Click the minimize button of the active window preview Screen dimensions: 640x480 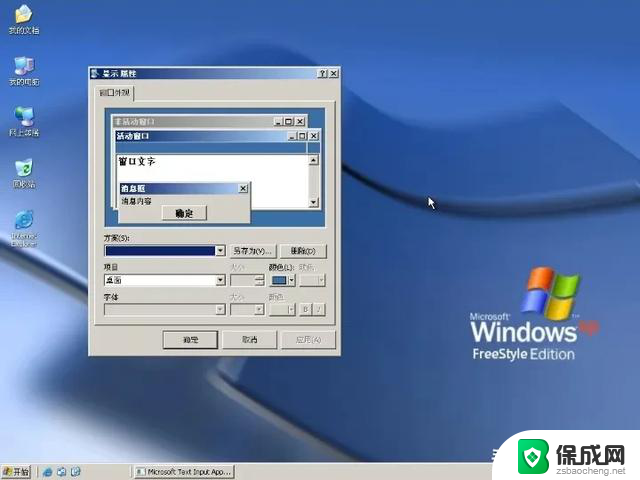coord(291,136)
